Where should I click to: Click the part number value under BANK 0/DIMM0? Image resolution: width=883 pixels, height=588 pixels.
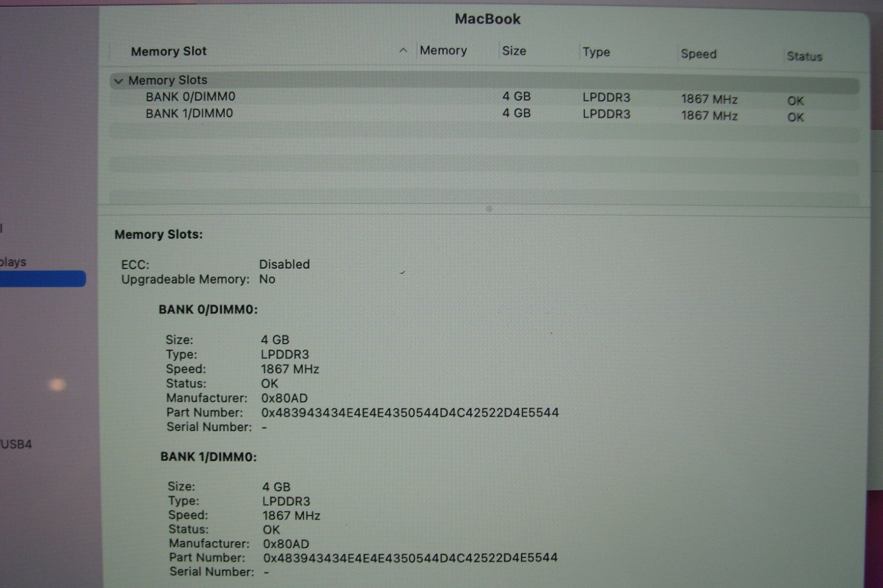408,412
